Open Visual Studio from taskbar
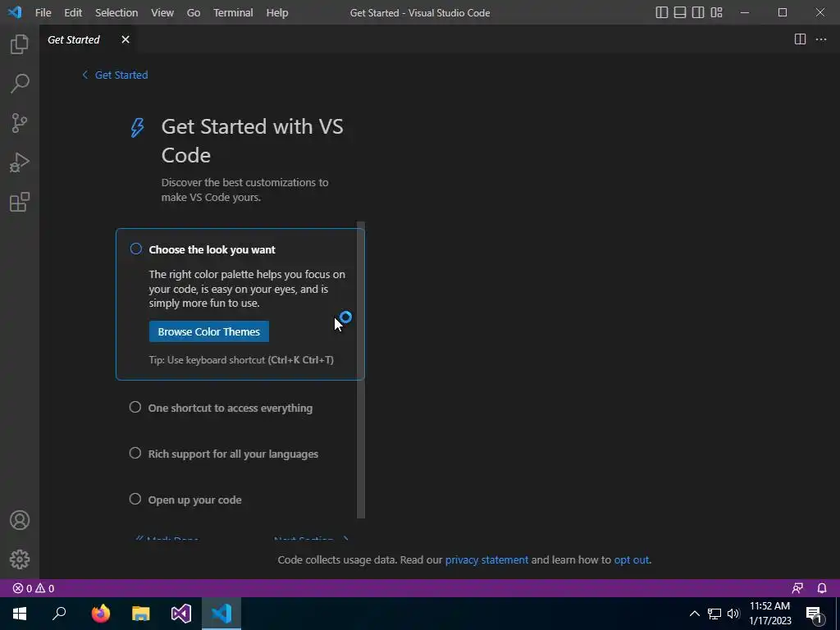The width and height of the screenshot is (840, 630). point(181,614)
